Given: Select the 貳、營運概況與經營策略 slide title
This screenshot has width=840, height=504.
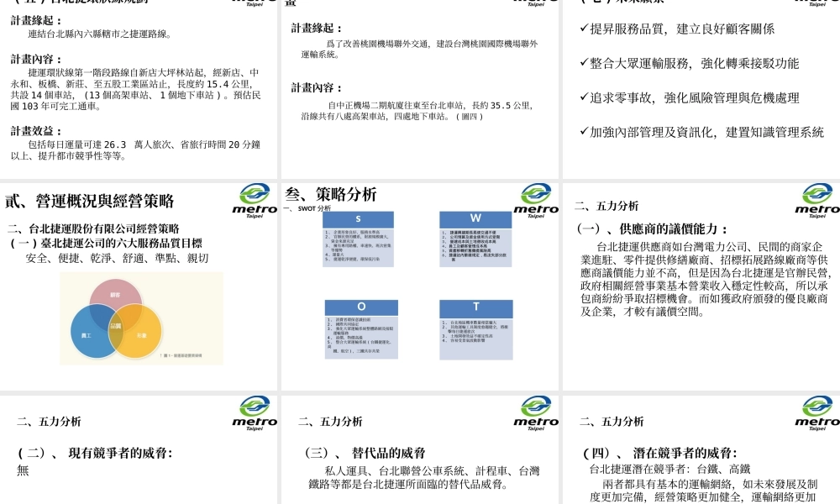Looking at the screenshot, I should click(90, 202).
